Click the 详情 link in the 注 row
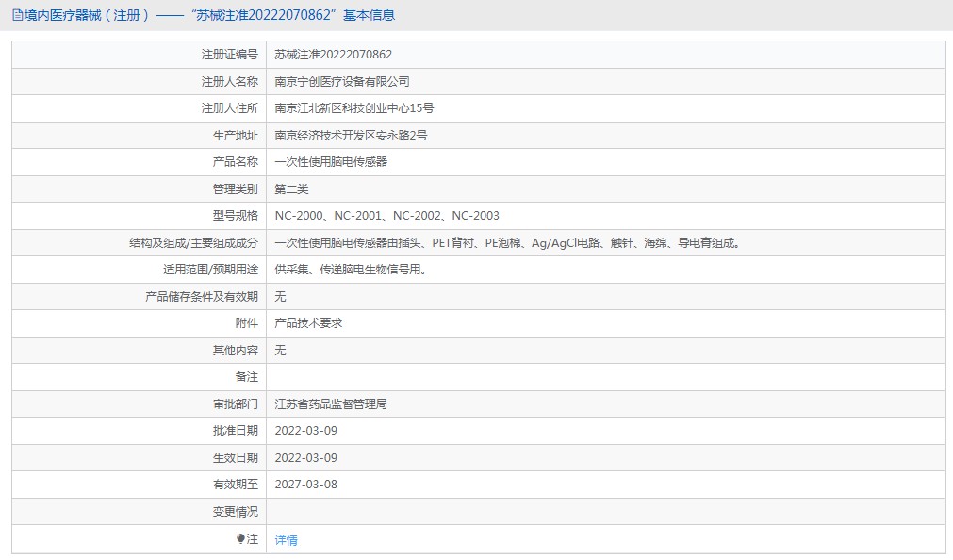Viewport: 953px width, 560px height. [x=286, y=540]
